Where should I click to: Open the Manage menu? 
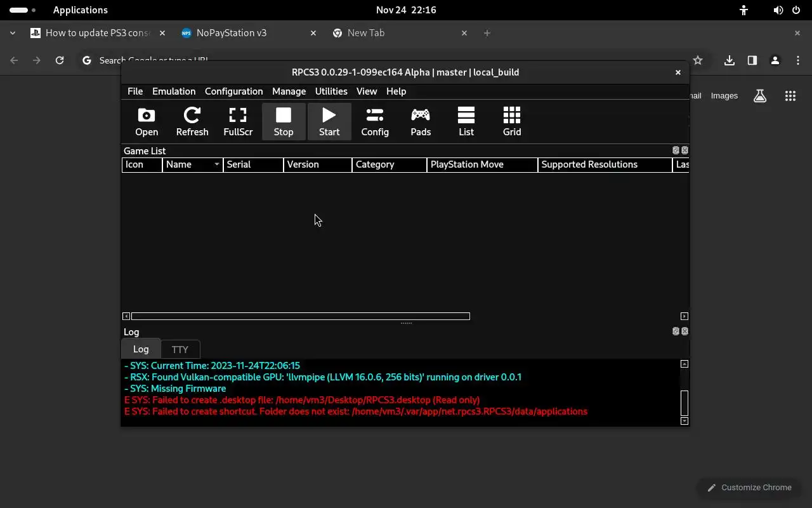point(289,91)
